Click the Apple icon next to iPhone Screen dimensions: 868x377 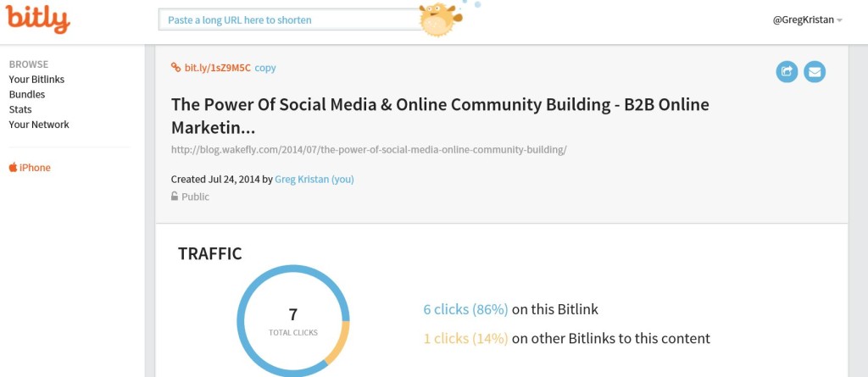point(13,167)
